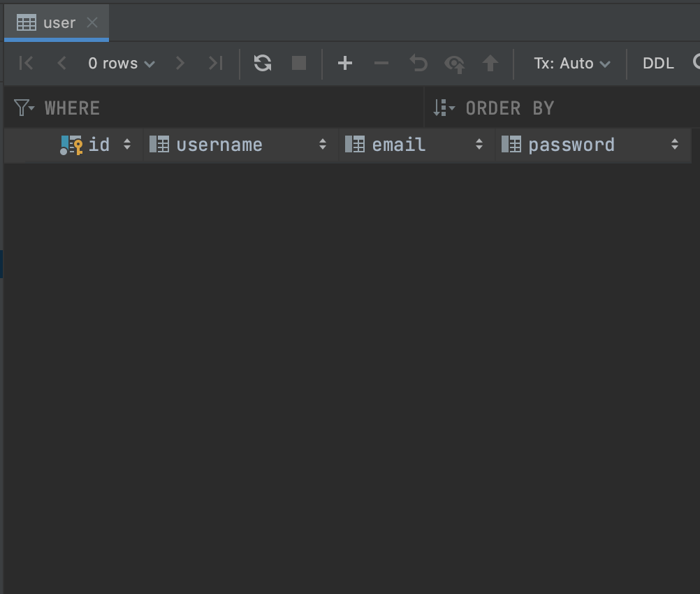The image size is (700, 594).
Task: Toggle sort arrows on id column
Action: 127,144
